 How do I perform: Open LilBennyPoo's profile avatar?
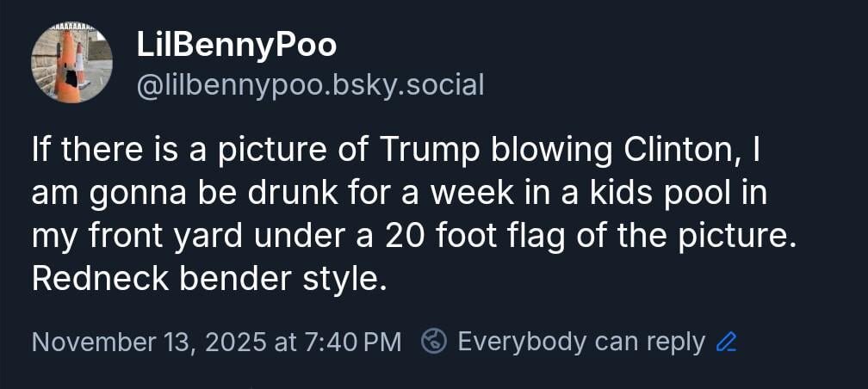[72, 63]
